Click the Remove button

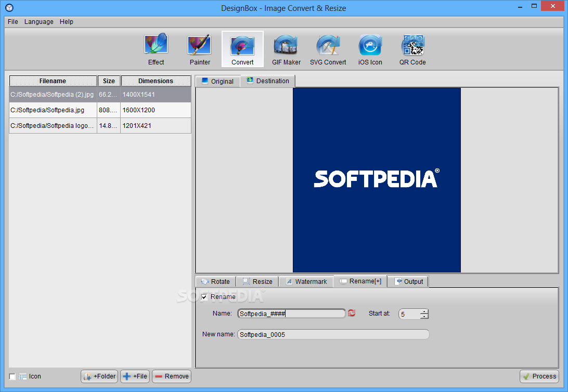pos(172,376)
